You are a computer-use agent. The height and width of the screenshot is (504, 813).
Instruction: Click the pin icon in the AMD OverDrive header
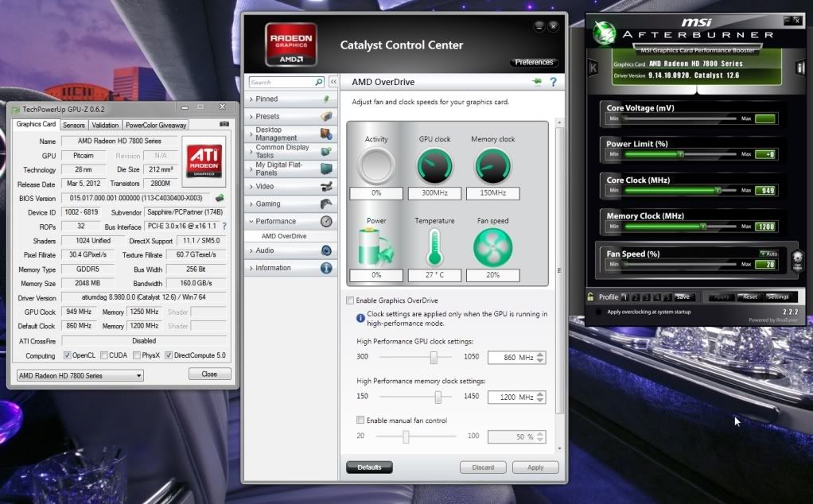pos(537,81)
